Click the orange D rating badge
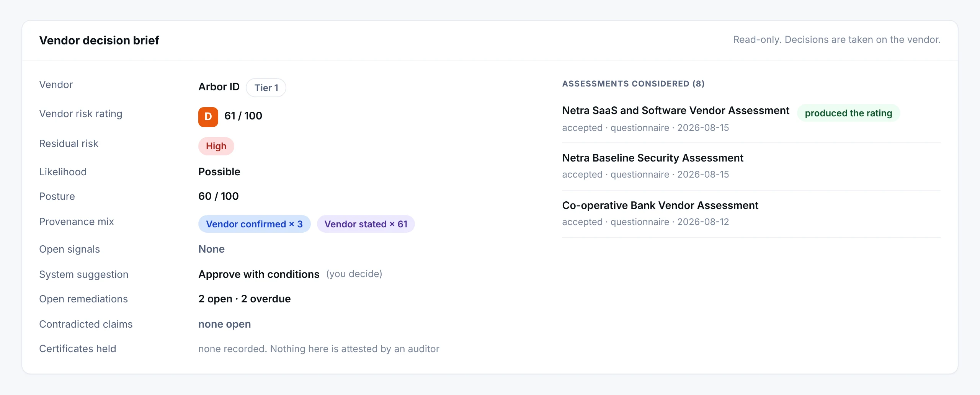980x395 pixels. [208, 117]
